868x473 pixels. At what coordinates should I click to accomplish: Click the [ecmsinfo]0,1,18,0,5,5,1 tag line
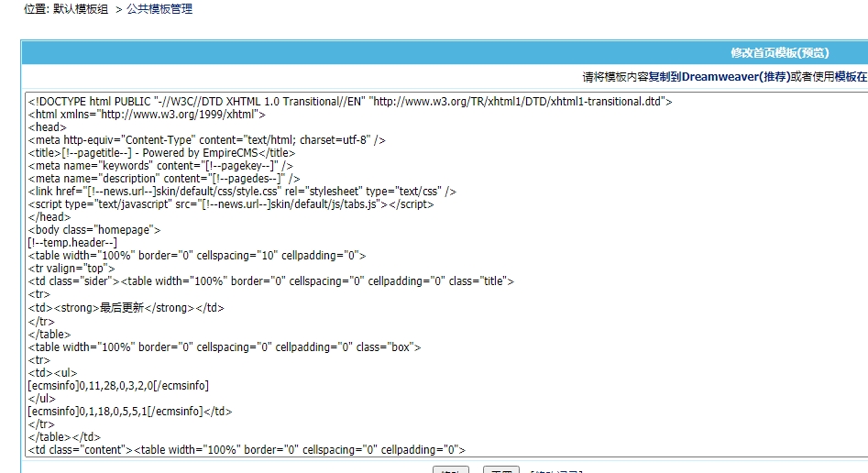point(130,412)
